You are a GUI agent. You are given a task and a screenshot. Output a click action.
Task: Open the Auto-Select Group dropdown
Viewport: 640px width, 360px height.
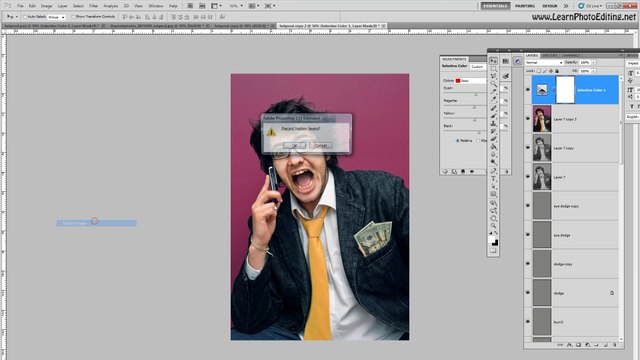56,17
